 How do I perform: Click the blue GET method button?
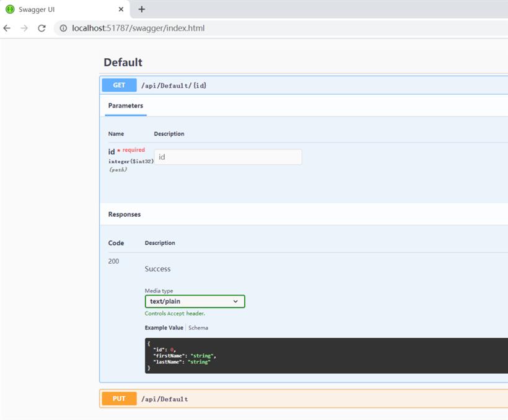[119, 85]
